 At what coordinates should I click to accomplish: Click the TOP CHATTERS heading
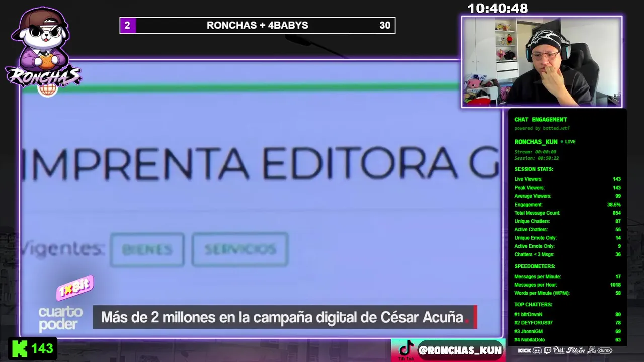[x=533, y=305]
